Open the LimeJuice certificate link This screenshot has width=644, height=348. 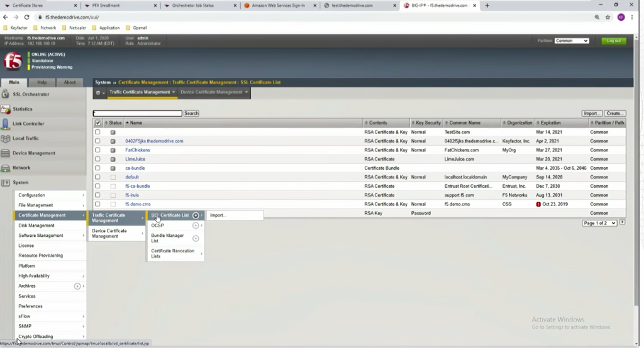tap(135, 159)
